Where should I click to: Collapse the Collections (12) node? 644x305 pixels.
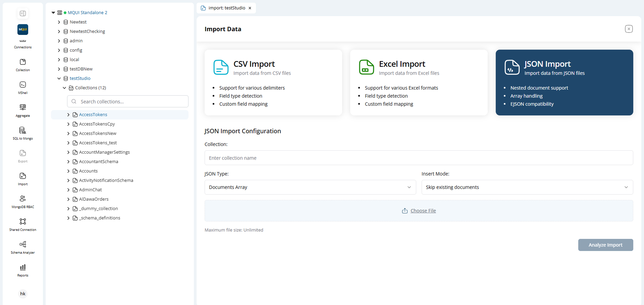click(64, 88)
